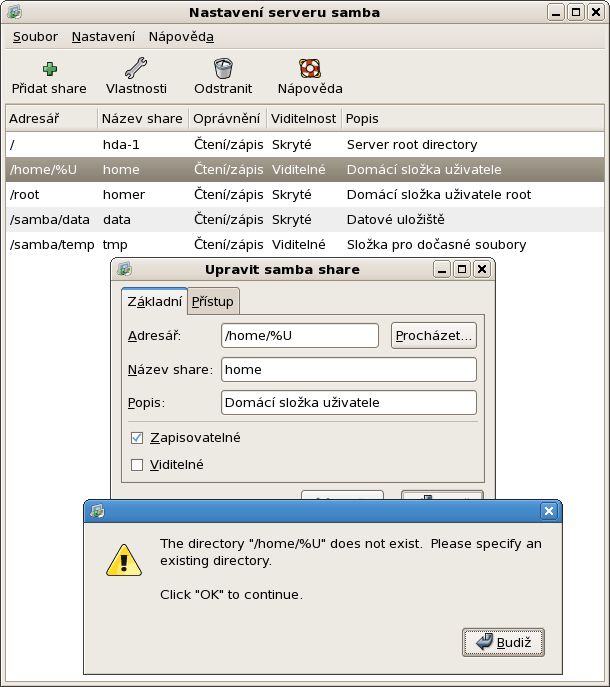Sort by the Oprávnění column header
Screen dimensions: 610x687
pyautogui.click(x=227, y=118)
